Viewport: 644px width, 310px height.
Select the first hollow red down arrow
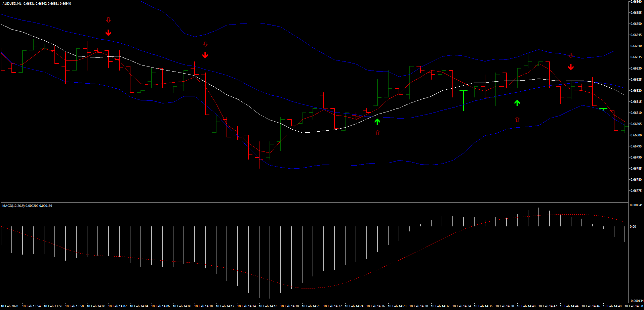(108, 20)
